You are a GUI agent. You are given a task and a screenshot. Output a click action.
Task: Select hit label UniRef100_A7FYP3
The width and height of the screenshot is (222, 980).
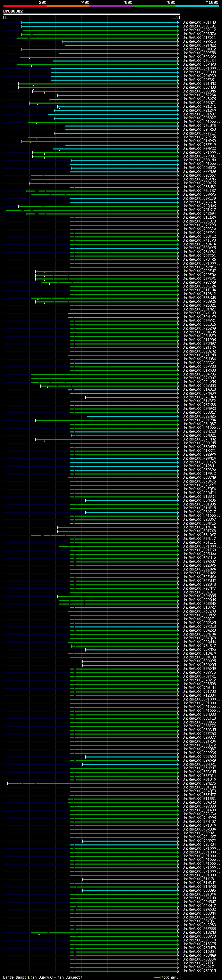coord(199,225)
